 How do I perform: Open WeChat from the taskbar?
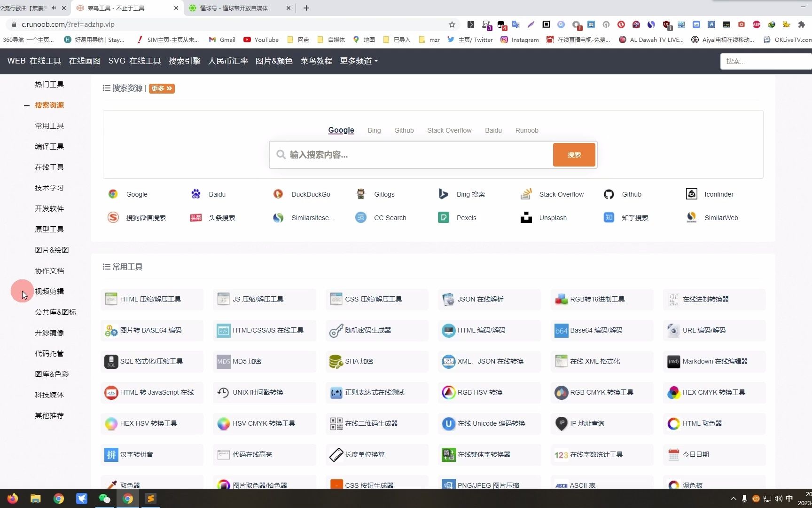pyautogui.click(x=104, y=499)
